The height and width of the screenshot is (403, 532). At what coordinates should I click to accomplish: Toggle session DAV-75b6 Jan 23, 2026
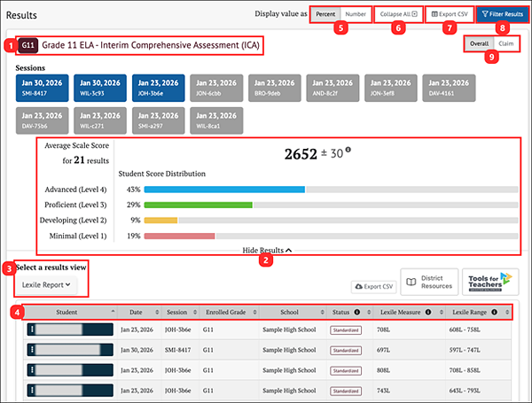42,120
